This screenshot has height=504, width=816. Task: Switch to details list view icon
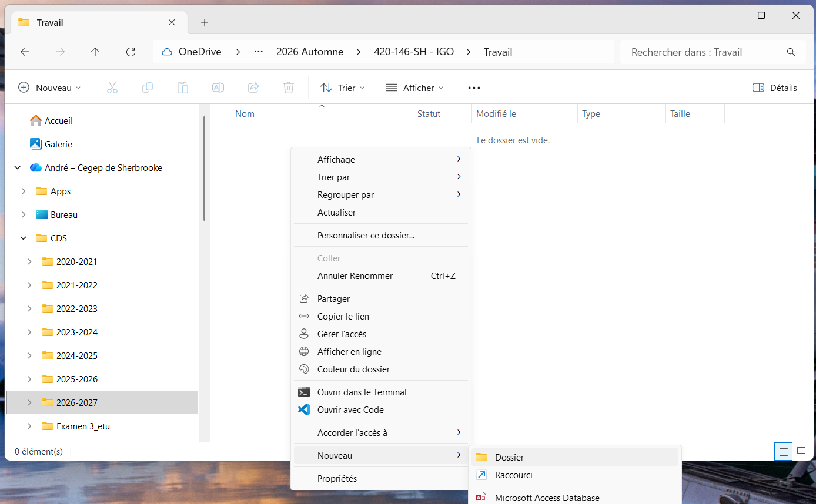point(783,452)
